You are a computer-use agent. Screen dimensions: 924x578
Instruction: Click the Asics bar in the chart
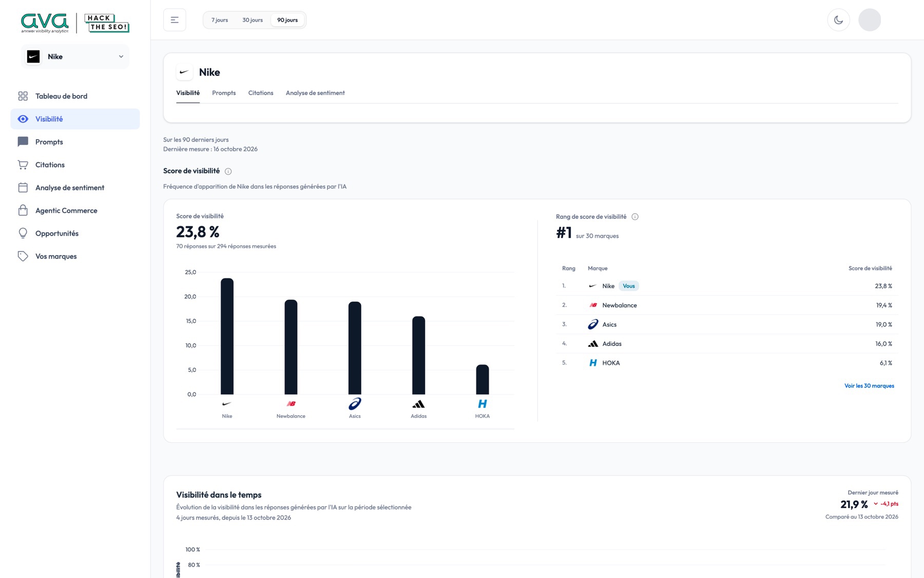point(355,348)
